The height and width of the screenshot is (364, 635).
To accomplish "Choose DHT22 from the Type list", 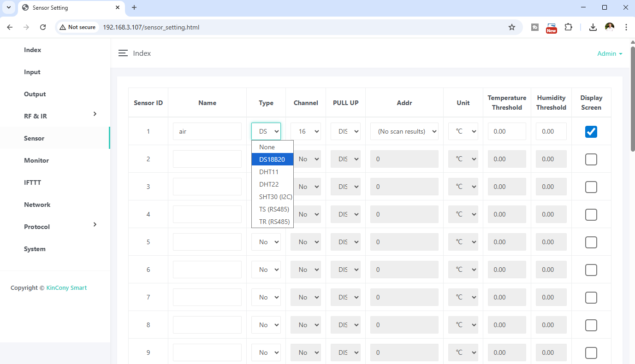I will 269,184.
